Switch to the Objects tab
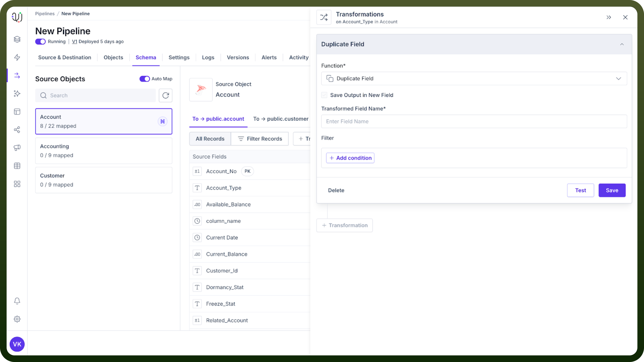 coord(113,57)
